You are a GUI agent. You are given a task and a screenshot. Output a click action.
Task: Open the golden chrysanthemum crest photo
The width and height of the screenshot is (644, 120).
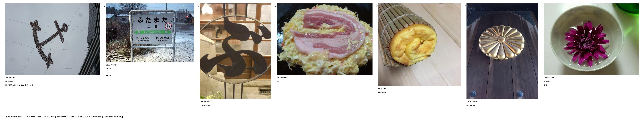(x=502, y=51)
